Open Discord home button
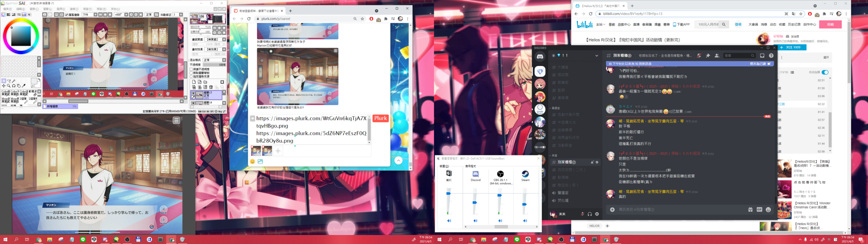The image size is (868, 244). [x=540, y=56]
